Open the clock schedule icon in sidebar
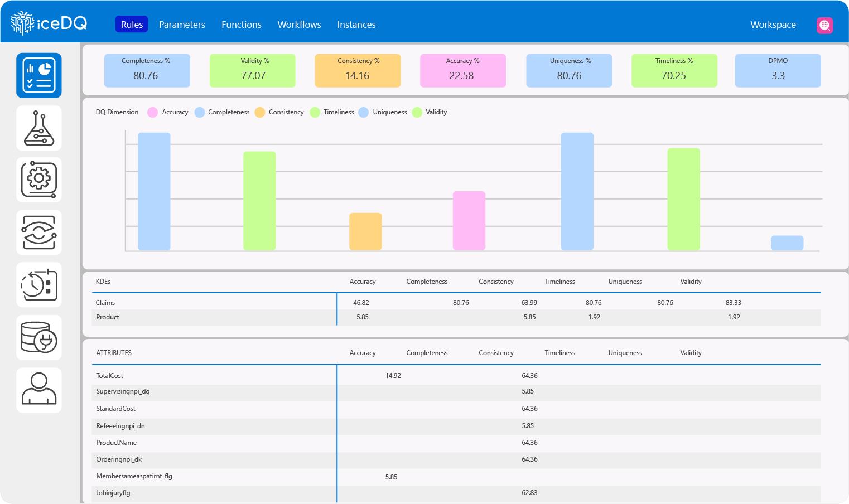The width and height of the screenshot is (849, 504). (x=39, y=285)
